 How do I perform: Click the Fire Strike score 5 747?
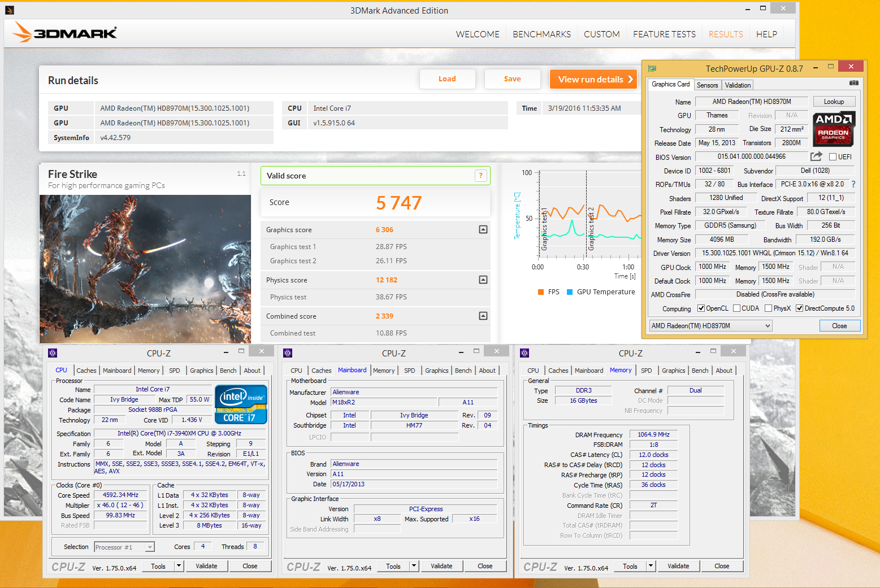tap(399, 202)
